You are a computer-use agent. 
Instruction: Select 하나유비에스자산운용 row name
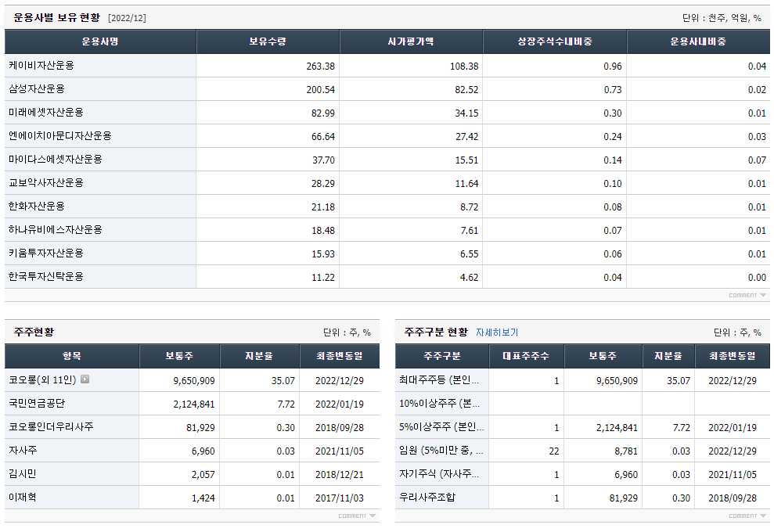(56, 229)
